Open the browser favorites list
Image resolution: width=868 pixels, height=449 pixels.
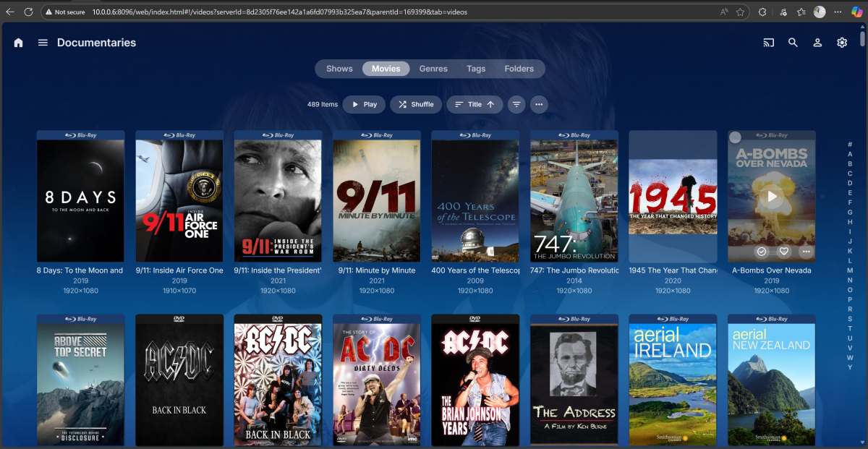(801, 12)
